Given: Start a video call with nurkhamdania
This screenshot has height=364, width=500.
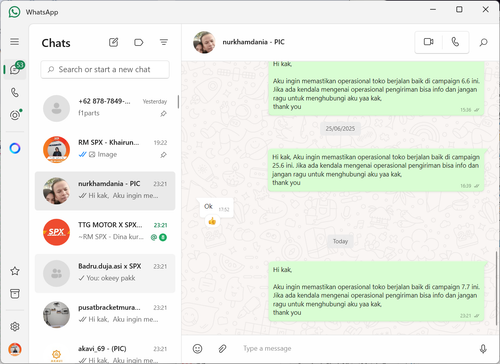Looking at the screenshot, I should coord(428,42).
